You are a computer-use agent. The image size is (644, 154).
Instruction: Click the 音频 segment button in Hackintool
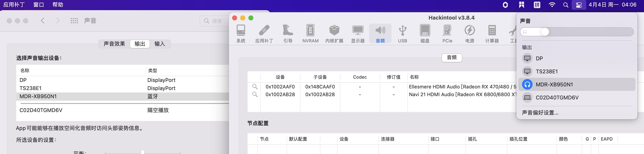point(451,58)
